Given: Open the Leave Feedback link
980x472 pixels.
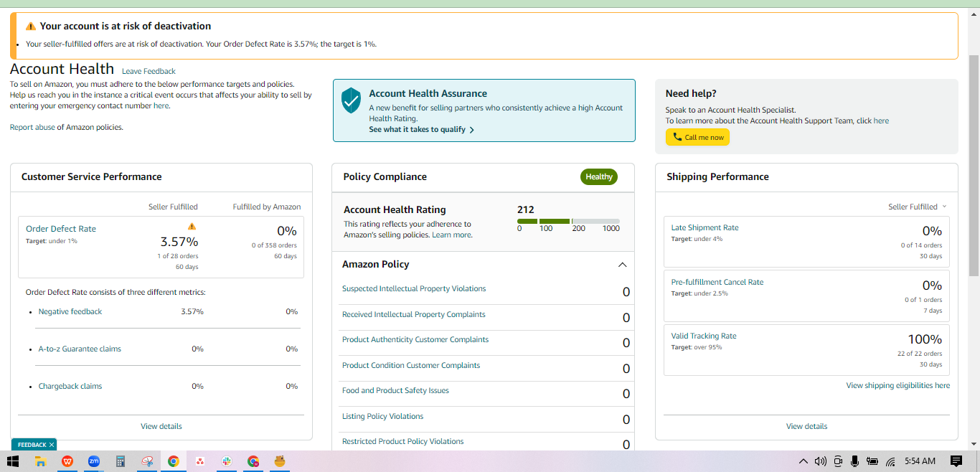Looking at the screenshot, I should (x=149, y=71).
